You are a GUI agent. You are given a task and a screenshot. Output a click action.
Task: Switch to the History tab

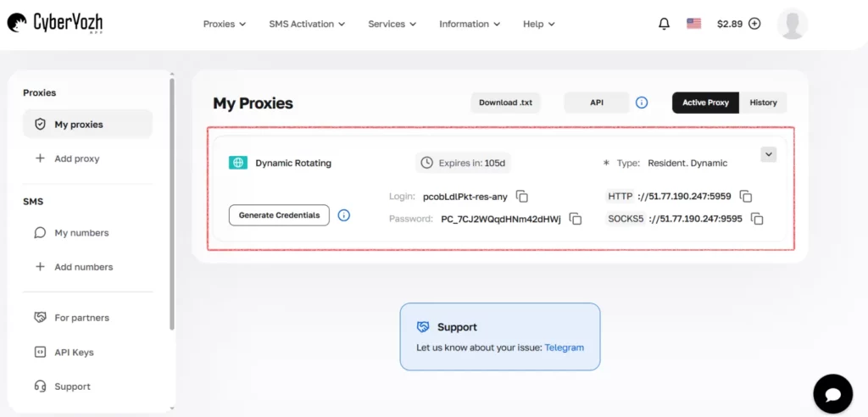click(763, 103)
